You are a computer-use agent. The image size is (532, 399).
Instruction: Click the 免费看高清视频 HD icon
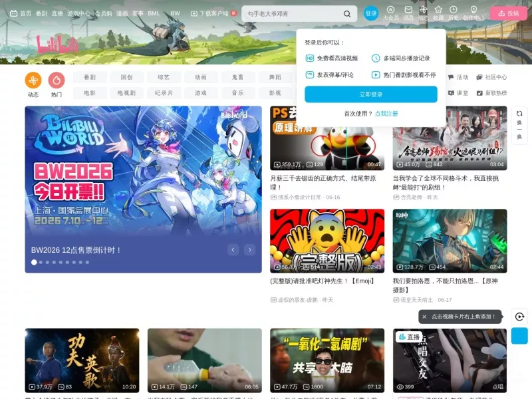(309, 58)
